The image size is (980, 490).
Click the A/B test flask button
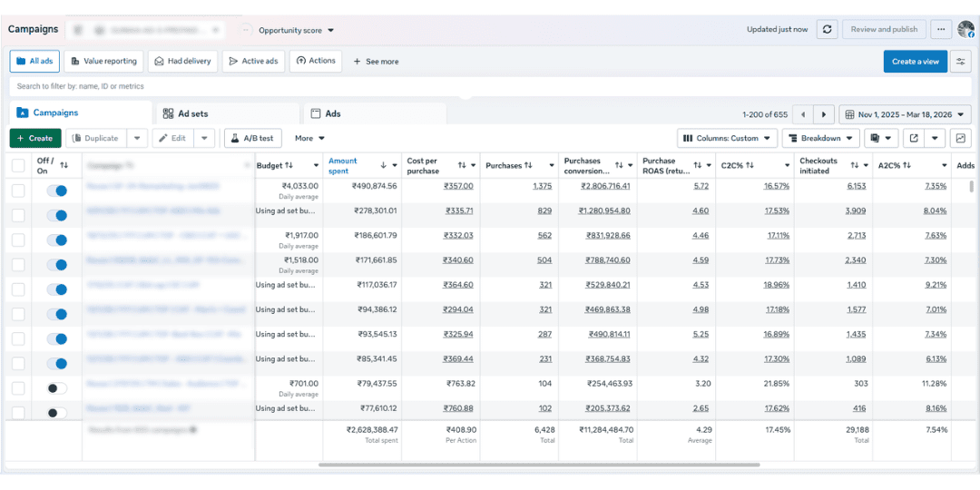pyautogui.click(x=252, y=138)
